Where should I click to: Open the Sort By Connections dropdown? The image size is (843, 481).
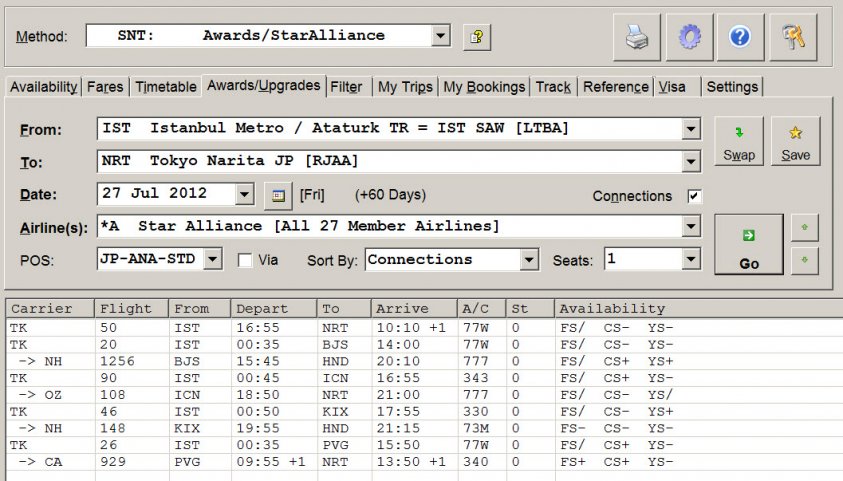[529, 260]
